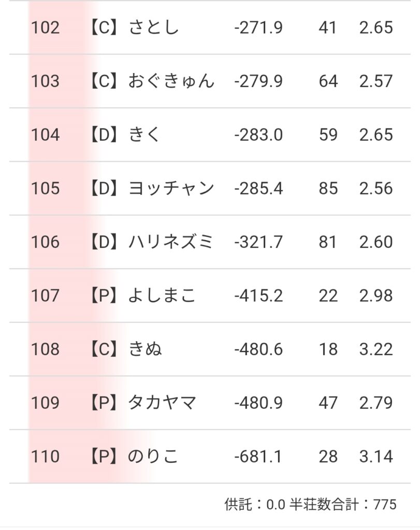Image resolution: width=420 pixels, height=530 pixels.
Task: Open ハリネズミ player details
Action: (171, 242)
